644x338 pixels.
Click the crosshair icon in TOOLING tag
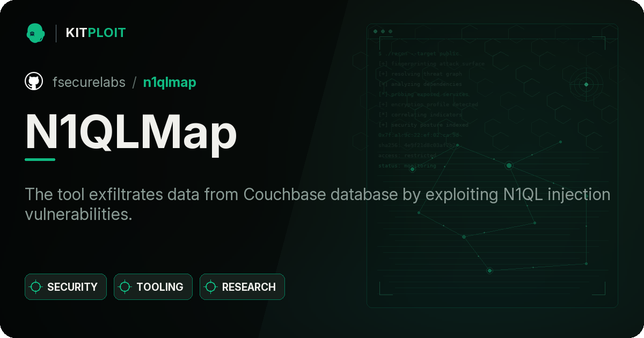tap(125, 287)
